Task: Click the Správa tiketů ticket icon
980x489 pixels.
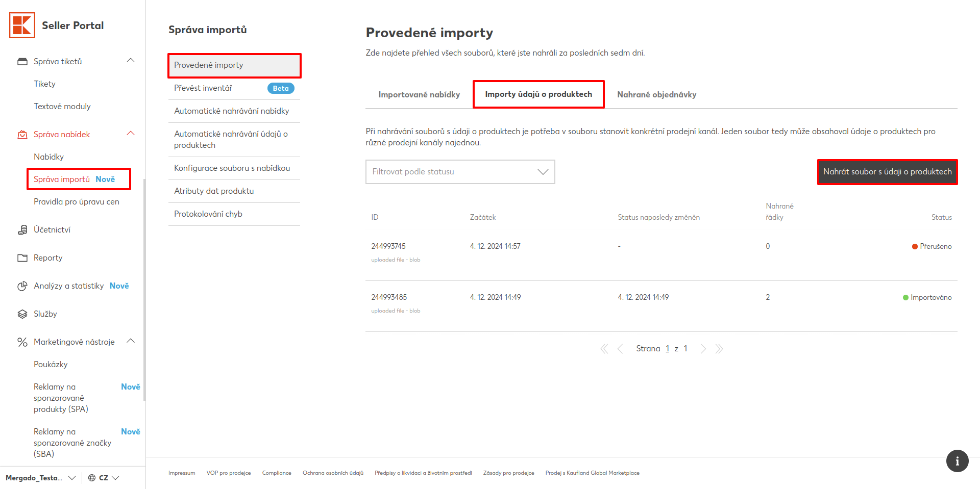Action: pos(22,62)
